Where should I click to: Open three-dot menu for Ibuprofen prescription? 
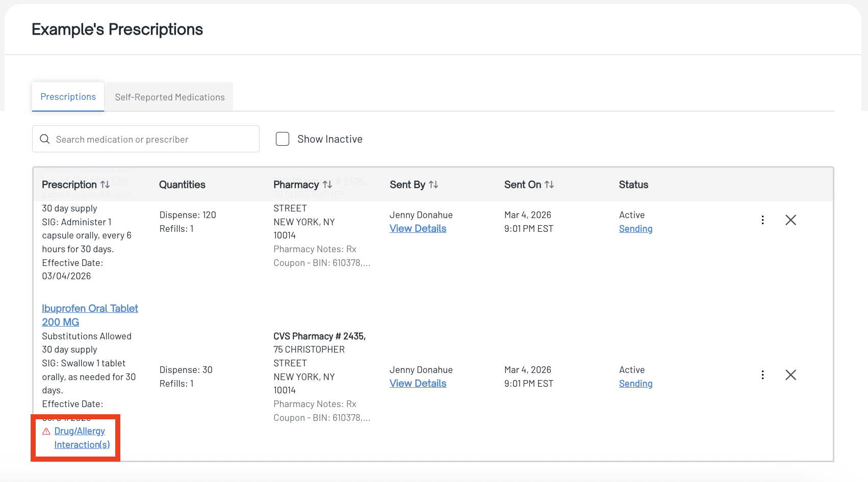point(762,375)
